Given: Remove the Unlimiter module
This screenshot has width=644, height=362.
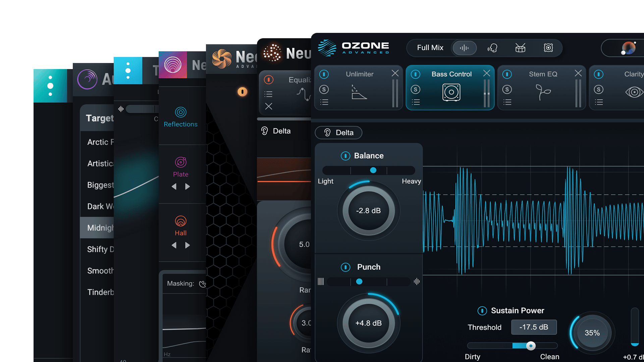Looking at the screenshot, I should [395, 73].
